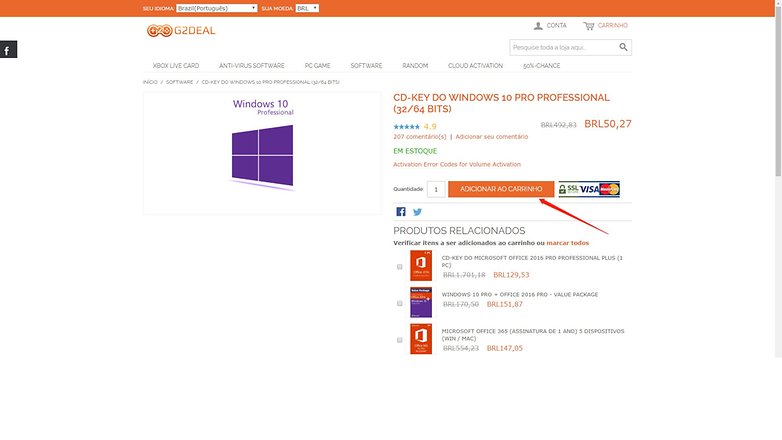This screenshot has width=782, height=440.
Task: Click the Windows 10 Professional product image
Action: [x=262, y=153]
